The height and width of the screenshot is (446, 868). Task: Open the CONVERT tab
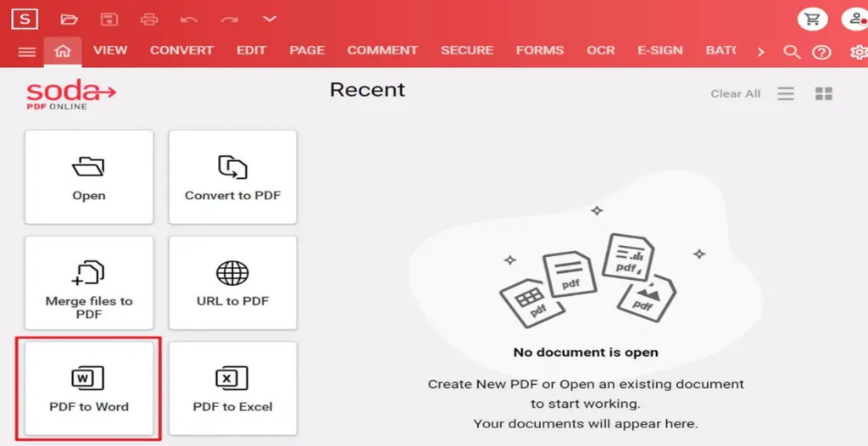[x=181, y=50]
